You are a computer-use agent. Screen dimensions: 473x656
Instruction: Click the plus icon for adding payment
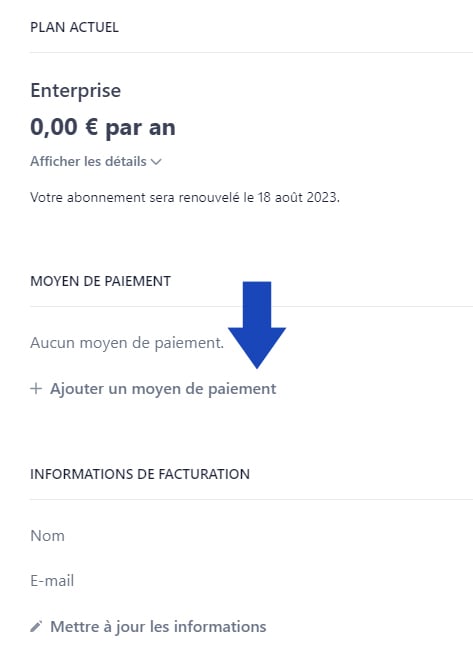pyautogui.click(x=36, y=389)
